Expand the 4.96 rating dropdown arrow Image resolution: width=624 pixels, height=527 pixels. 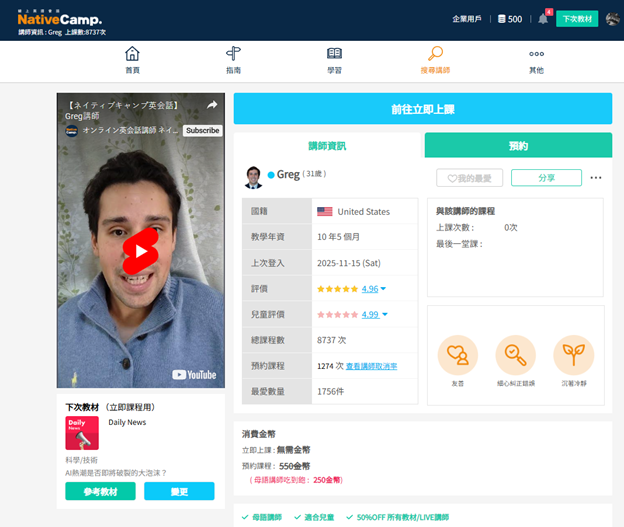pos(384,289)
